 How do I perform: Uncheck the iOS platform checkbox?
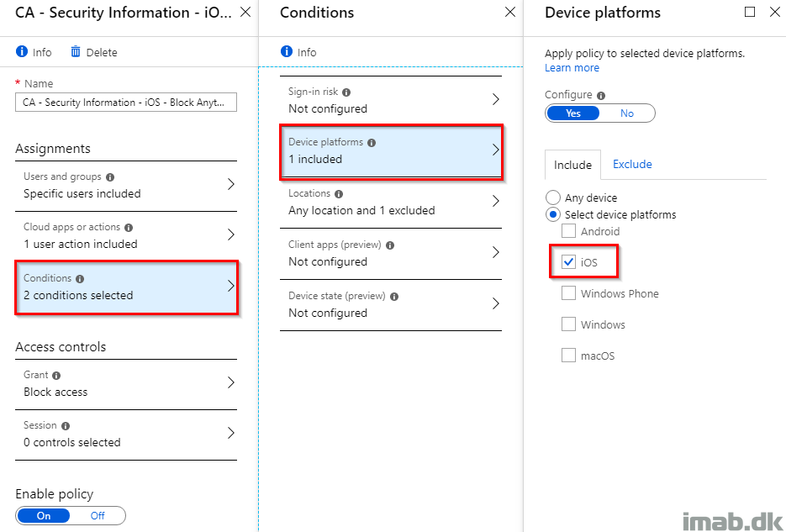click(568, 261)
